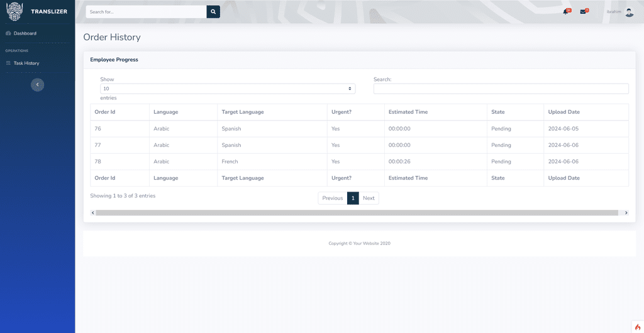The image size is (644, 333).
Task: Click the Yes urgent cell in order 78 row
Action: 356,161
